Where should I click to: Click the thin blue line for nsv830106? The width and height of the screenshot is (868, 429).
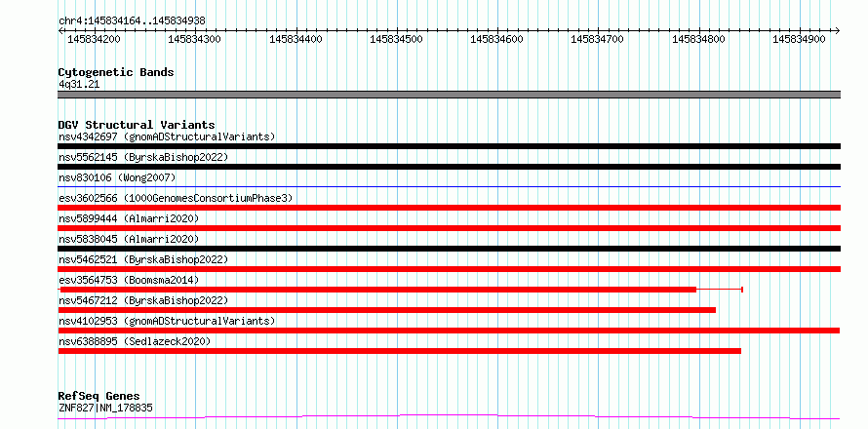point(449,186)
